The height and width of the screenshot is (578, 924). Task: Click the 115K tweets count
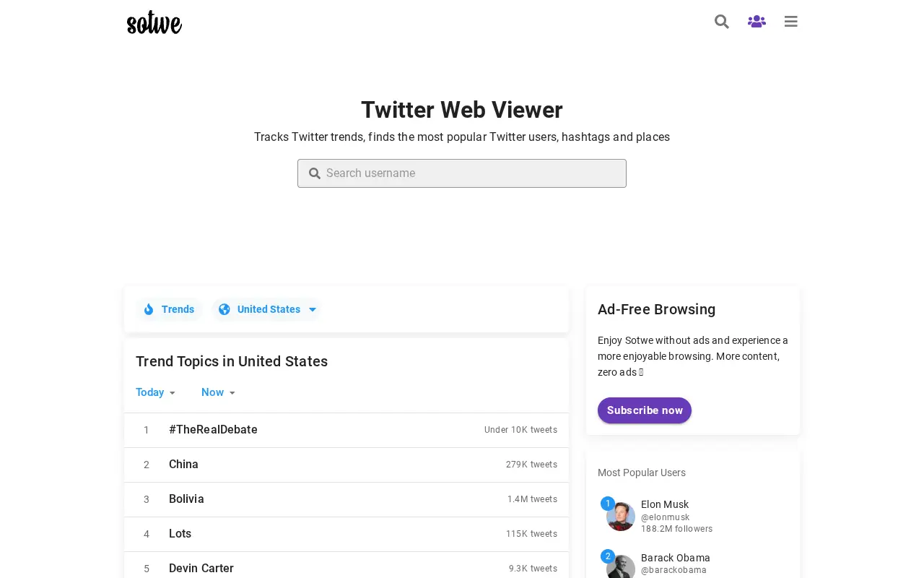pos(531,534)
